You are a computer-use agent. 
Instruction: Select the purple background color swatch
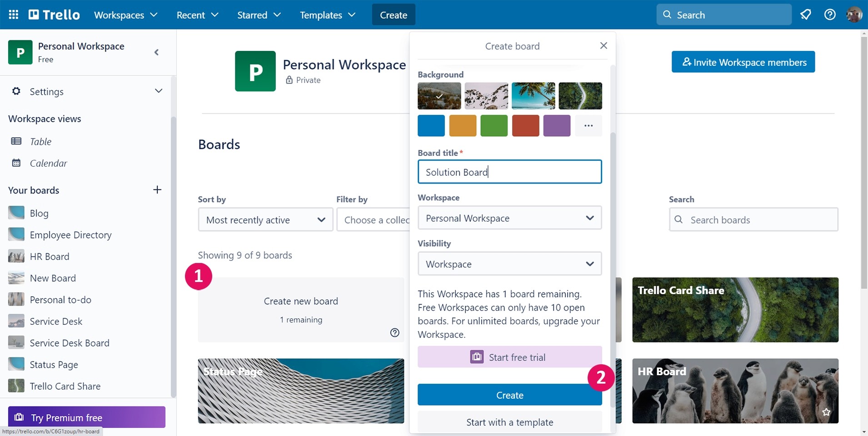pyautogui.click(x=557, y=126)
